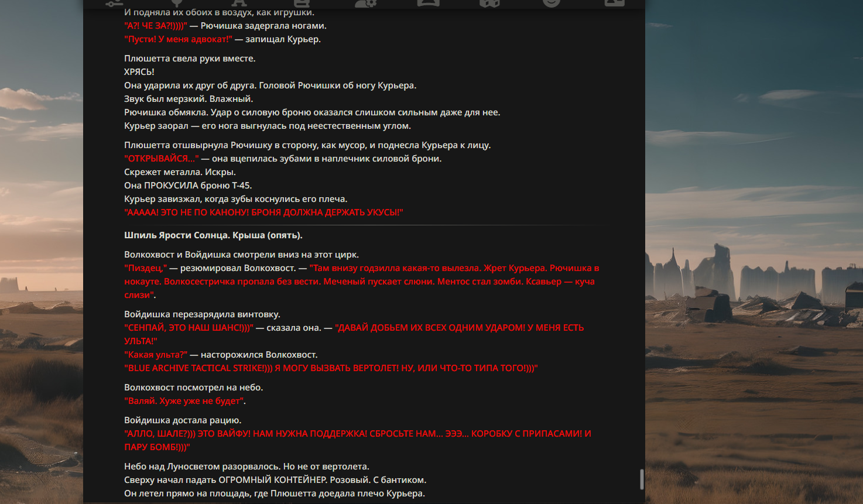Image resolution: width=863 pixels, height=504 pixels.
Task: Open User Settings person-gear icon
Action: pyautogui.click(x=365, y=3)
